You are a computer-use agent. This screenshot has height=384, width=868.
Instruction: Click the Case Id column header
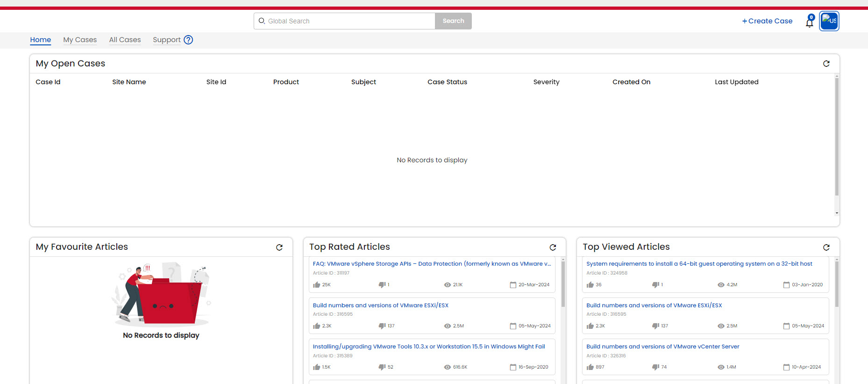[x=48, y=82]
